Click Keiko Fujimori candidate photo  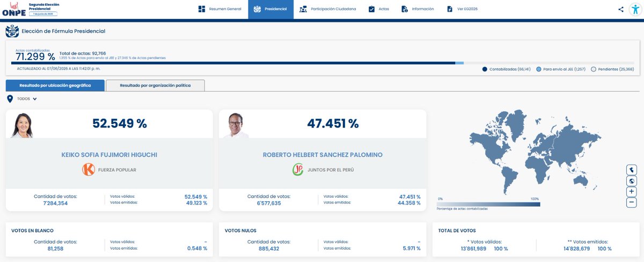(22, 126)
